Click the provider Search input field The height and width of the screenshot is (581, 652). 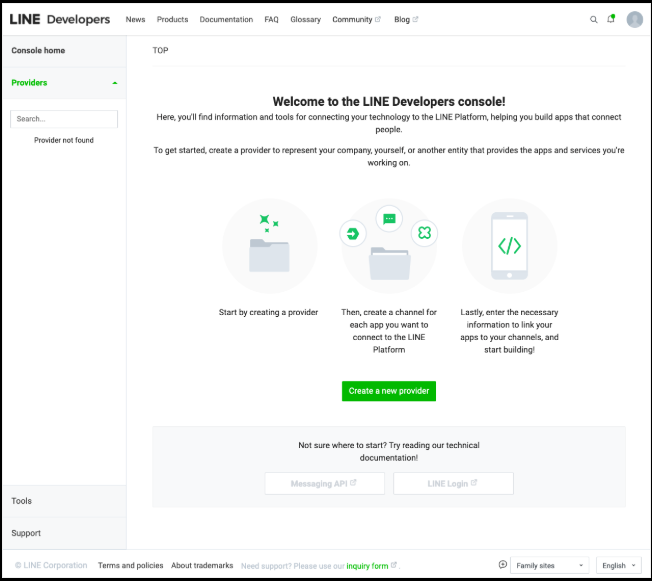coord(64,119)
